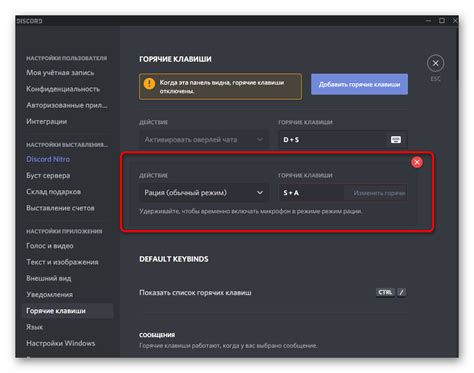This screenshot has width=474, height=373.
Task: Select Горячие клавиши in sidebar
Action: [x=68, y=311]
